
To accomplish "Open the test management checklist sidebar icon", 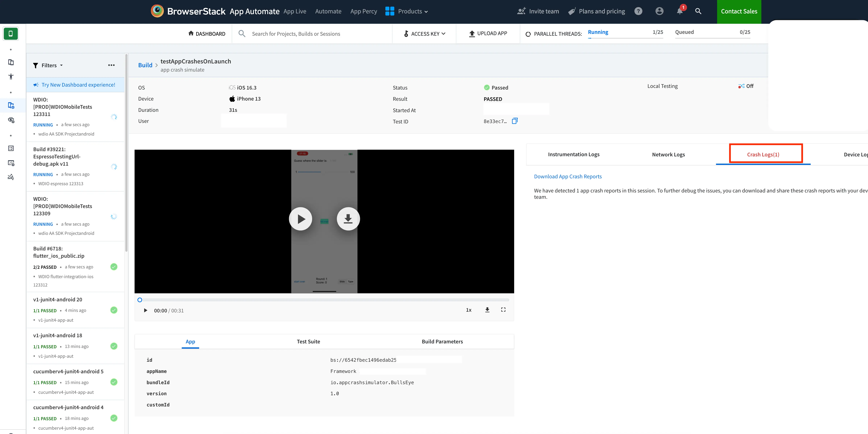I will (11, 148).
